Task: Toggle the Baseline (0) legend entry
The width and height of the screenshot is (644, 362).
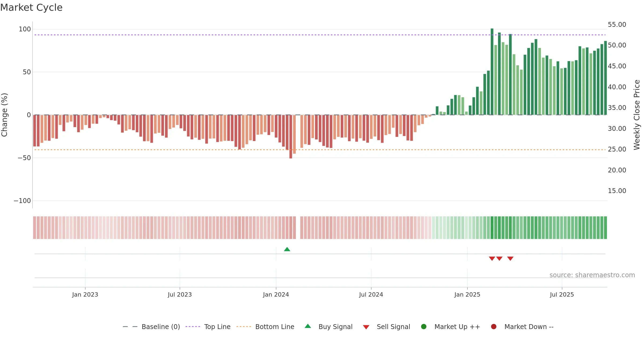Action: pyautogui.click(x=151, y=327)
